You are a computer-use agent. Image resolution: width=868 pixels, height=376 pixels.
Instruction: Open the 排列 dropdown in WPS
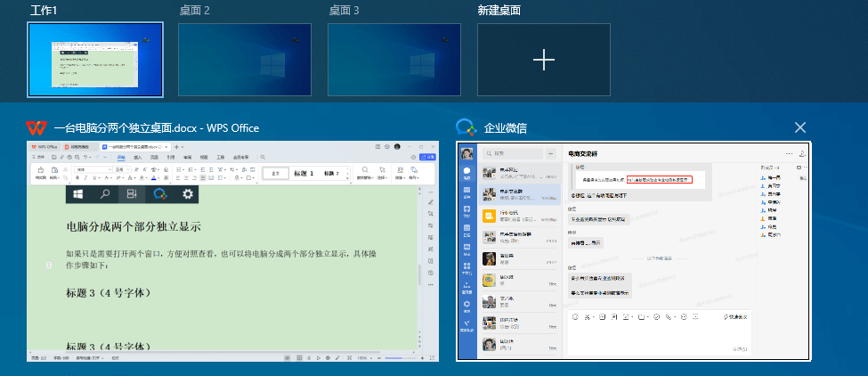coord(413,173)
